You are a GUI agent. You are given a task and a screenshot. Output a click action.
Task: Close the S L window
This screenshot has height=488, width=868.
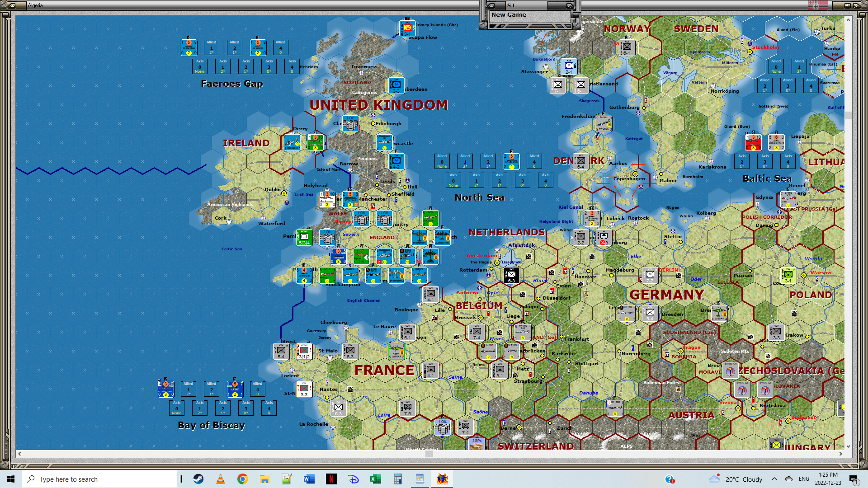570,6
